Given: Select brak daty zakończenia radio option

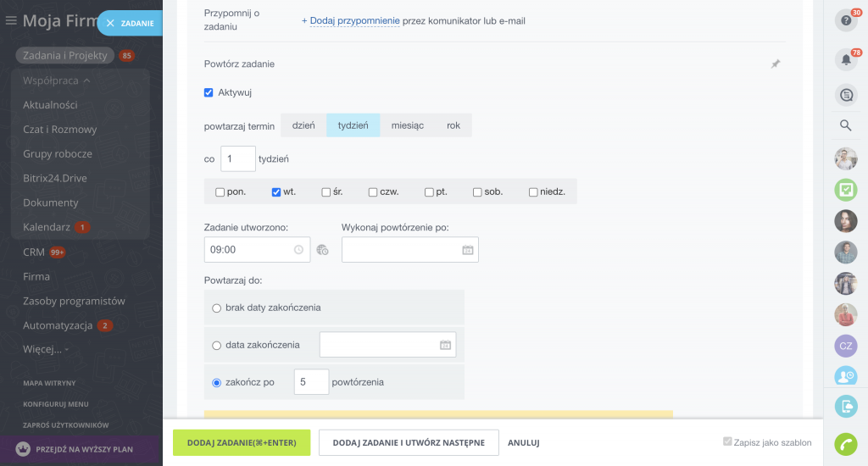Looking at the screenshot, I should [x=217, y=308].
